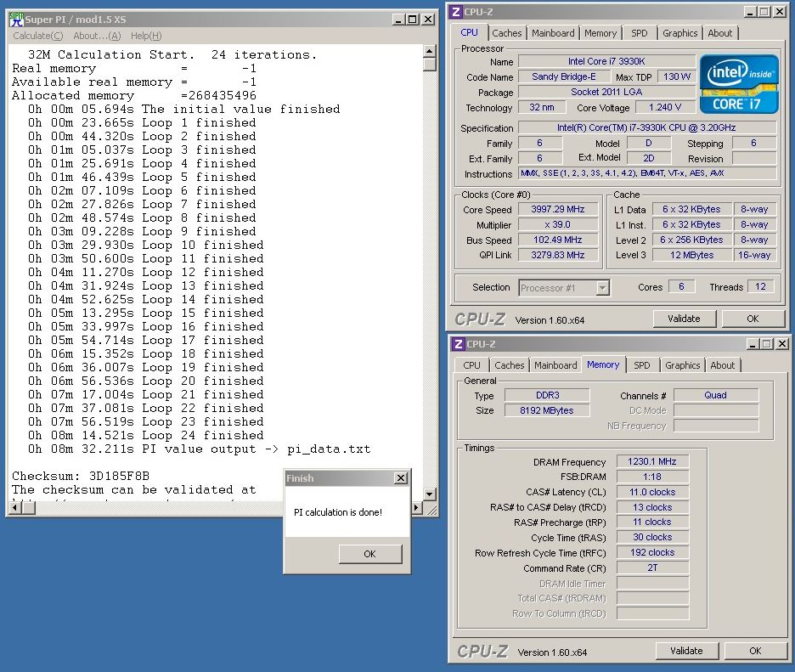Image resolution: width=795 pixels, height=672 pixels.
Task: Click OK in the lower CPU-Z window
Action: click(755, 651)
